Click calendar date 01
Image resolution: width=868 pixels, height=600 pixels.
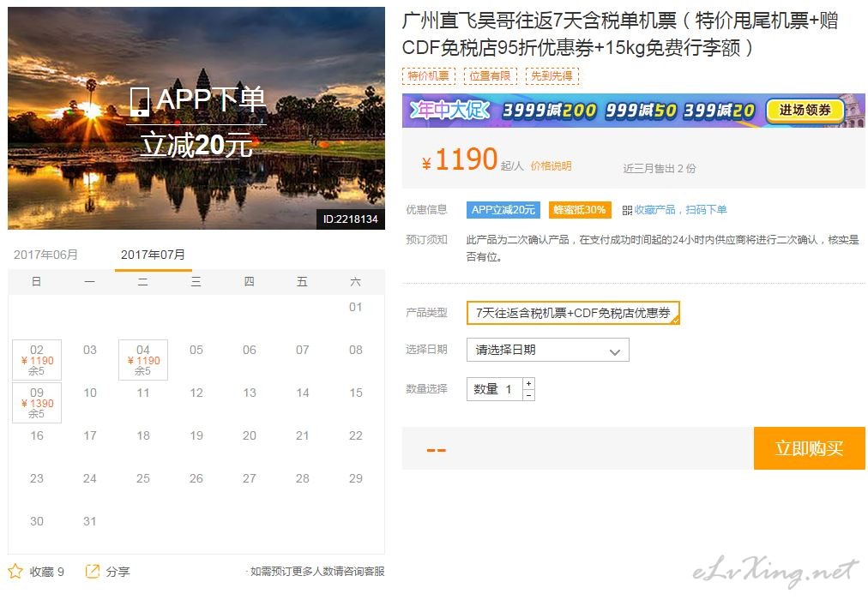point(356,307)
